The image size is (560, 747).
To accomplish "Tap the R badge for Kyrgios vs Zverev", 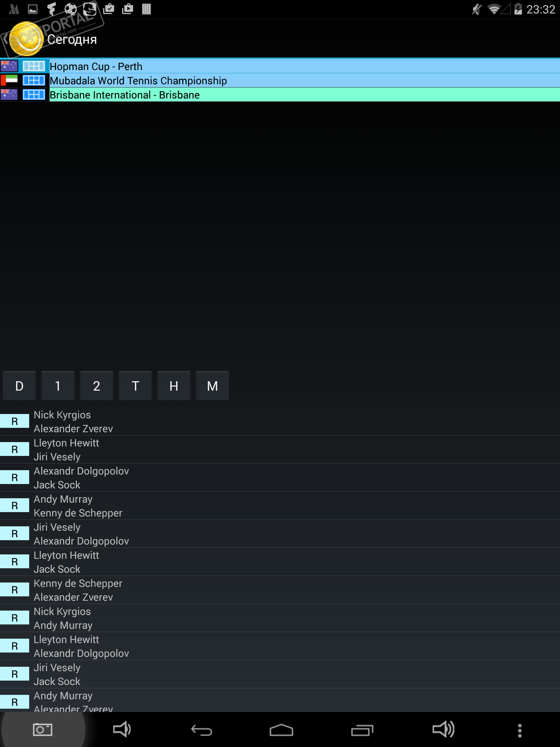I will pos(15,421).
